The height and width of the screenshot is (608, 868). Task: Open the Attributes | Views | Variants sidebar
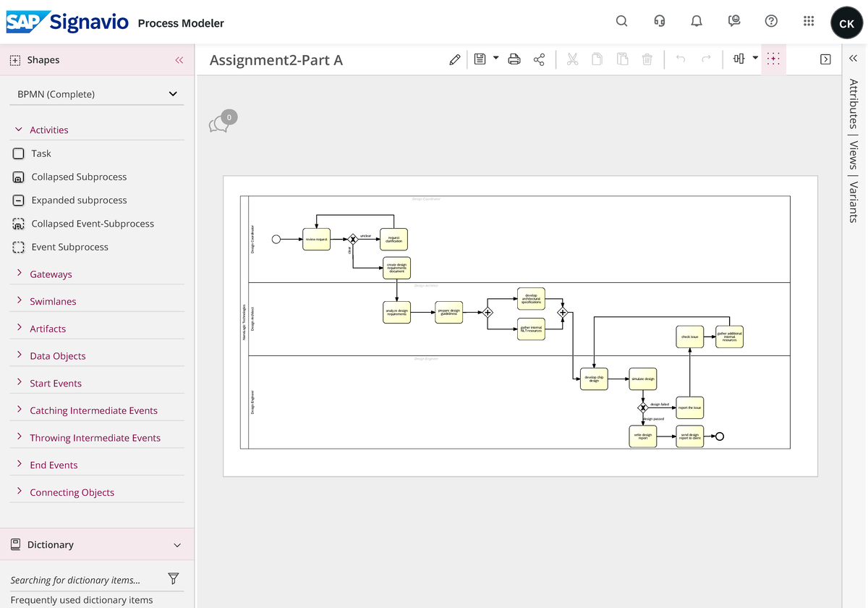(x=854, y=151)
